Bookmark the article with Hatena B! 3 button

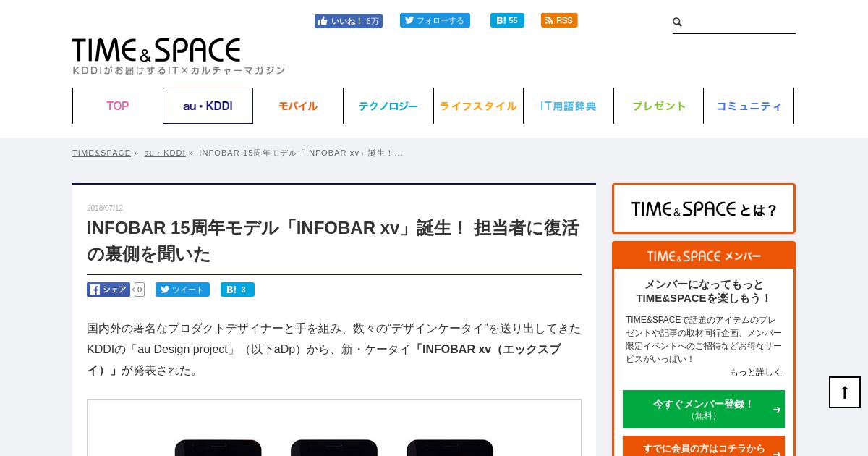(237, 290)
